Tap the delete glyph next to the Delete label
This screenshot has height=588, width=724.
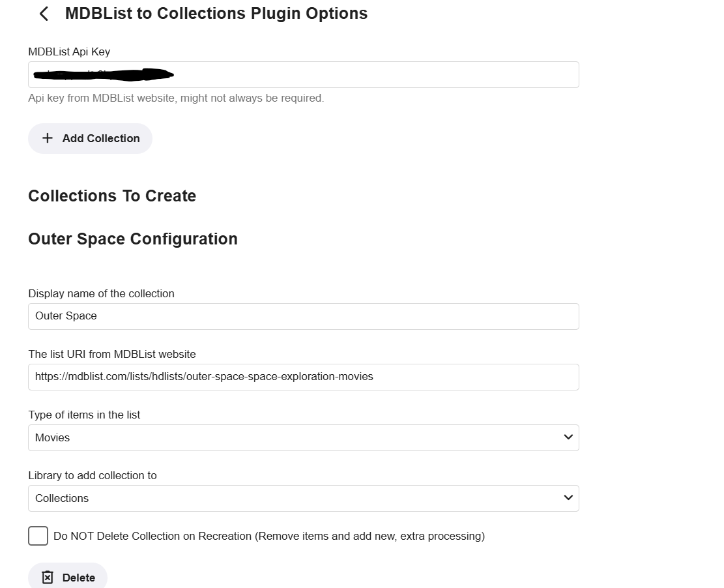[x=48, y=578]
